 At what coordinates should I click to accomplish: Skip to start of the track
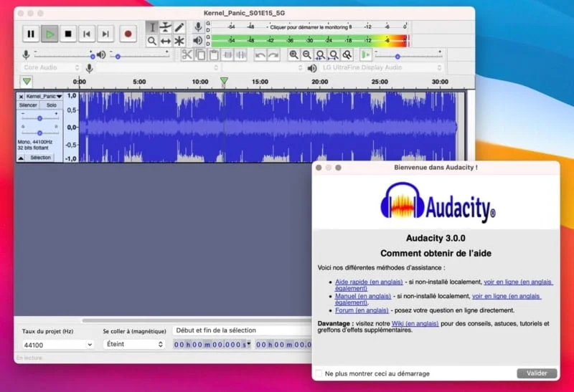[87, 34]
